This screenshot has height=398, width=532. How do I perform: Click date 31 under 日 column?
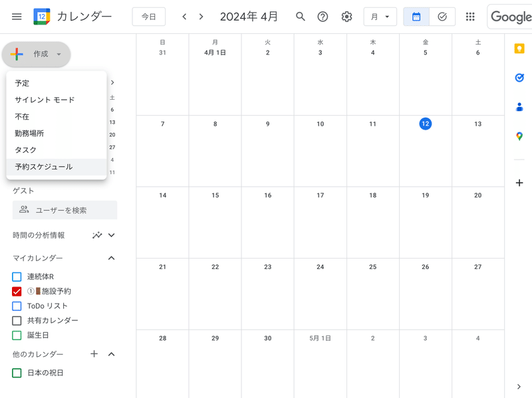click(162, 52)
